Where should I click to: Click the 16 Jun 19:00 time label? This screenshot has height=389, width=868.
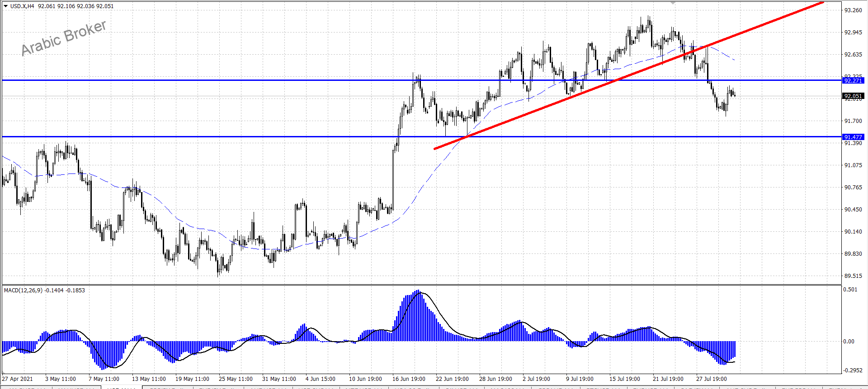point(409,379)
